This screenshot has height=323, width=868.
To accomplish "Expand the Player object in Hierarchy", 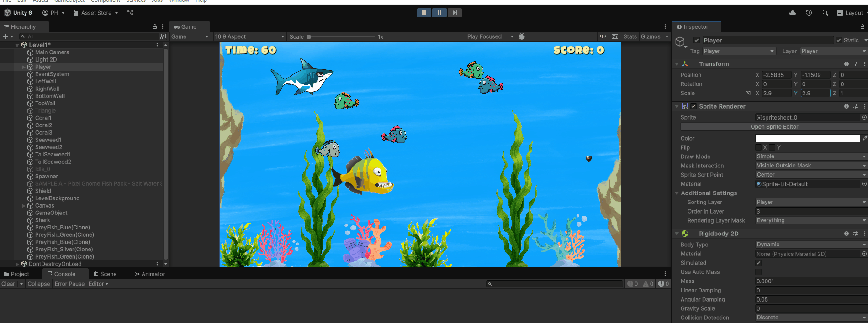I will (x=24, y=67).
